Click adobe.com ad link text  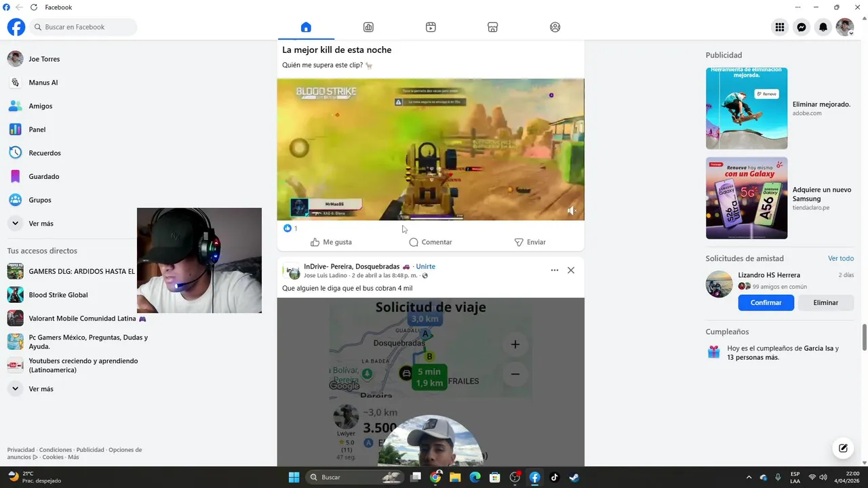(x=807, y=113)
